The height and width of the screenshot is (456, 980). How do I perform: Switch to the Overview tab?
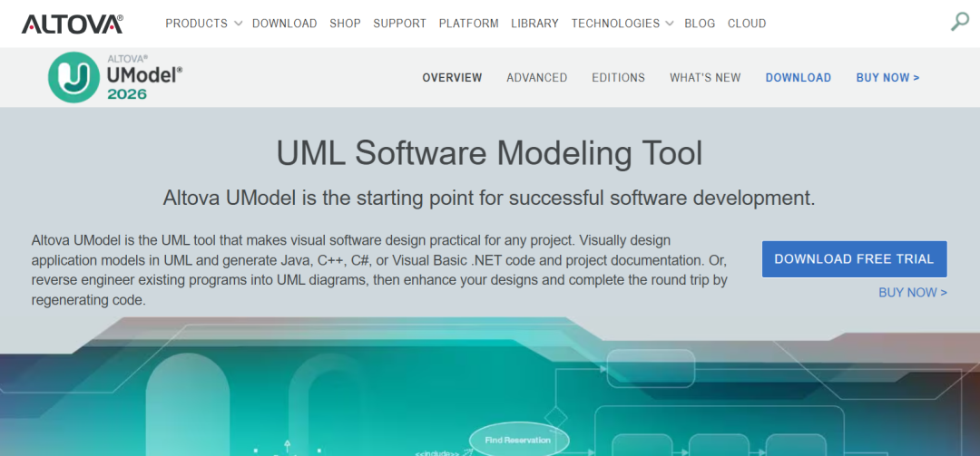452,77
